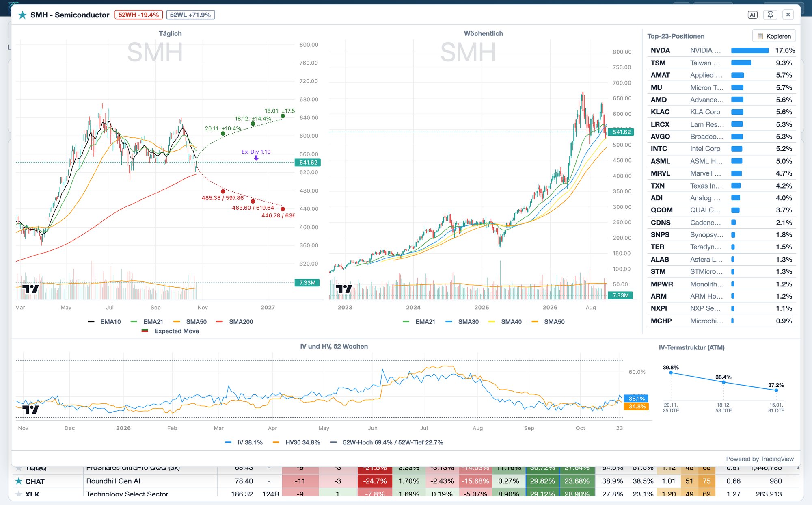Click the Ex-Div 1.10 marker arrow
The height and width of the screenshot is (505, 812).
[x=256, y=158]
